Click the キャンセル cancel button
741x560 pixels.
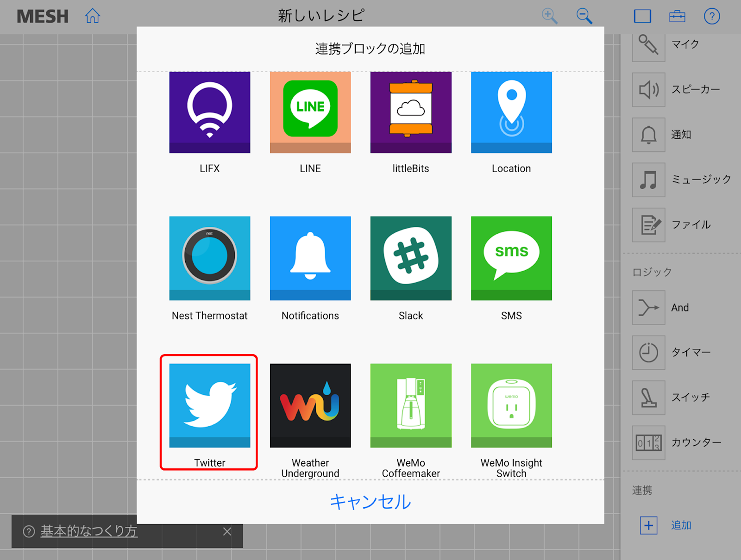(x=370, y=502)
